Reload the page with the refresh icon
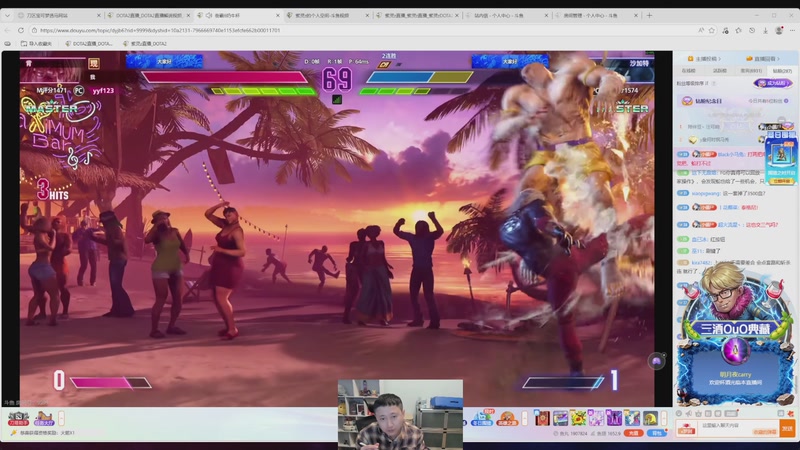The height and width of the screenshot is (450, 800). [x=21, y=30]
